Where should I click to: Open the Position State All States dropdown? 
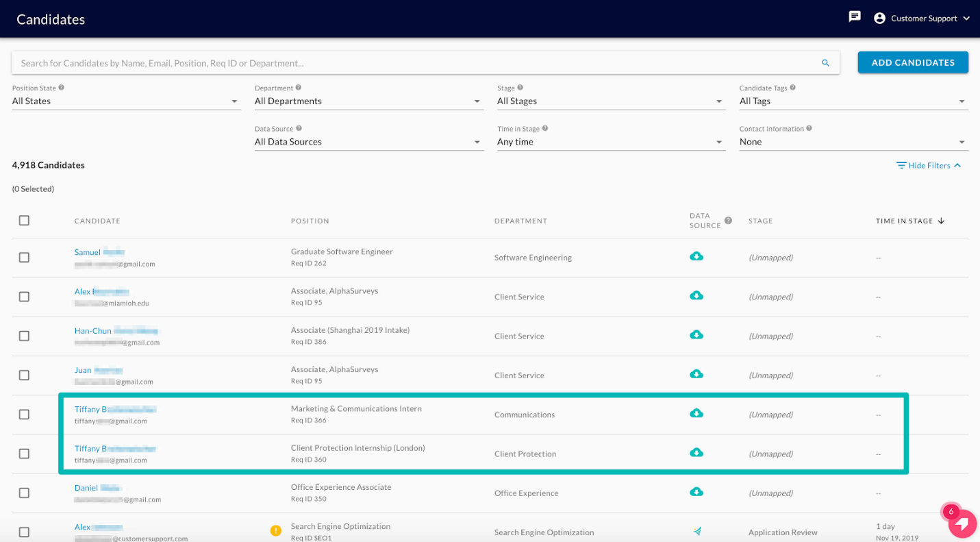pos(126,101)
